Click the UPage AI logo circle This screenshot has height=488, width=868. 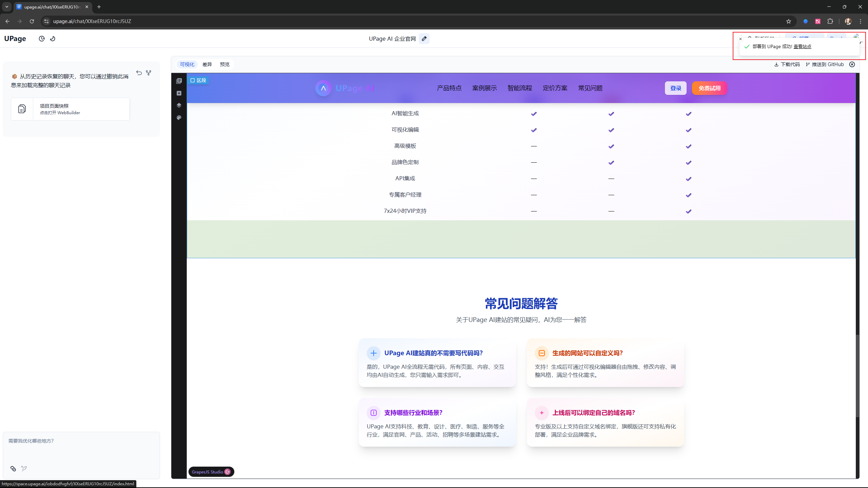(x=323, y=88)
